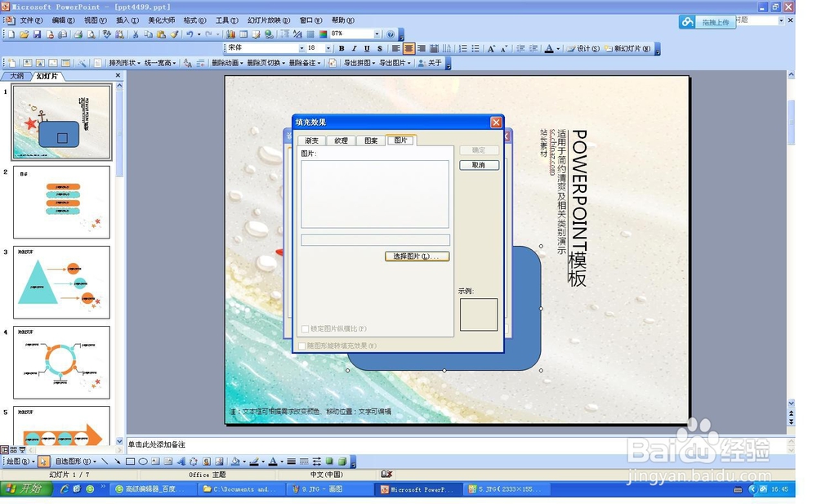Open the 幻灯片放映 menu
Image resolution: width=817 pixels, height=504 pixels.
(x=268, y=20)
